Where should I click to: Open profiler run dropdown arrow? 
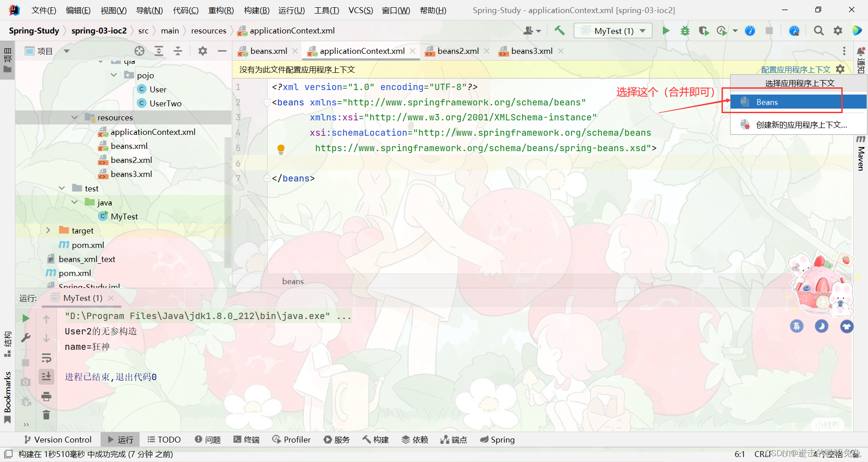click(735, 31)
